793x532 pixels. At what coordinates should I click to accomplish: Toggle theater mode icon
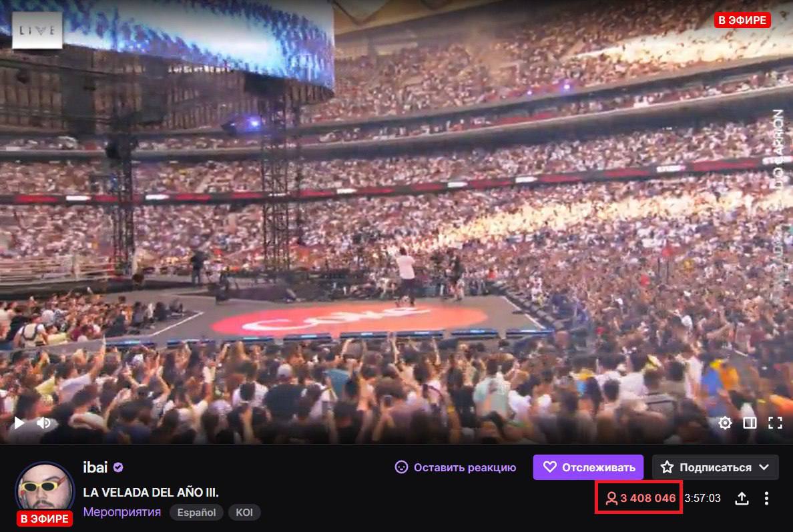(750, 423)
